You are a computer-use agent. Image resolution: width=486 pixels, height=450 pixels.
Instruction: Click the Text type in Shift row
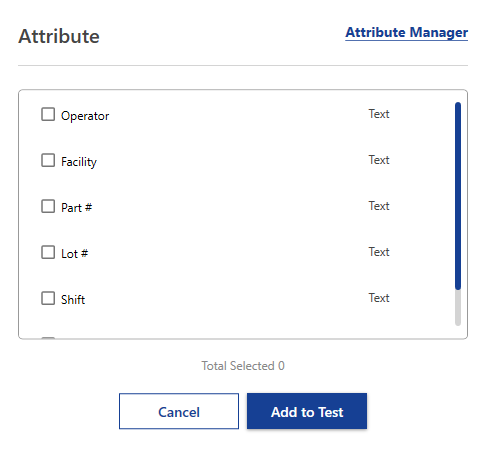click(x=379, y=298)
